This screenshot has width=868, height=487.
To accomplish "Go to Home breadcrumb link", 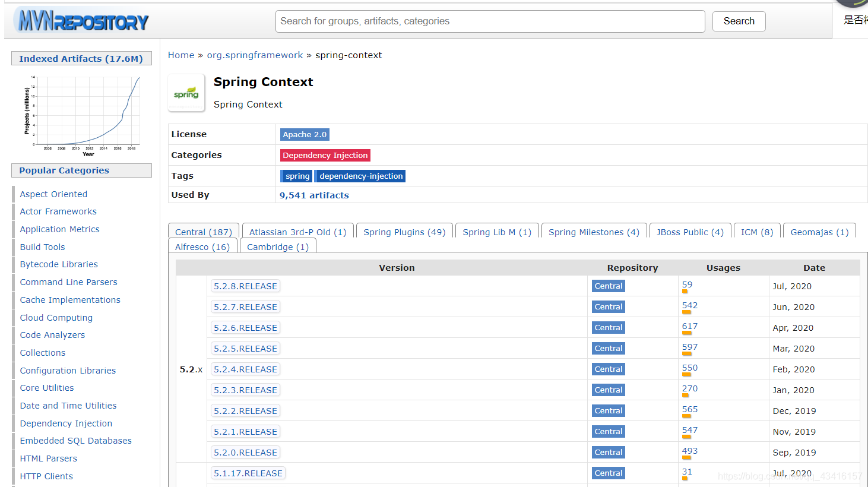I will coord(181,55).
